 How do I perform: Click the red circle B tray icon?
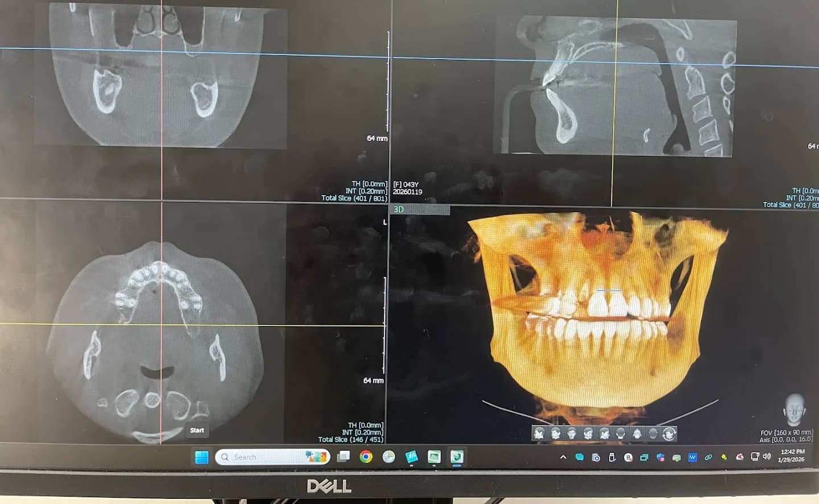coord(628,457)
